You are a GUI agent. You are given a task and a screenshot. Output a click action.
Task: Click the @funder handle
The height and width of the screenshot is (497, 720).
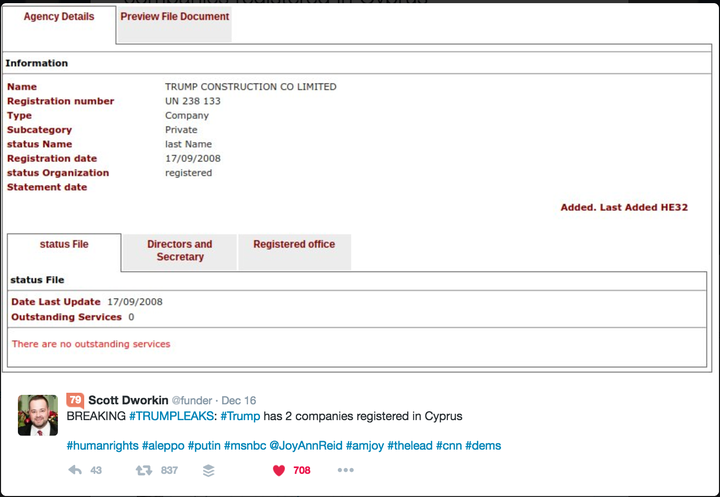click(x=191, y=401)
